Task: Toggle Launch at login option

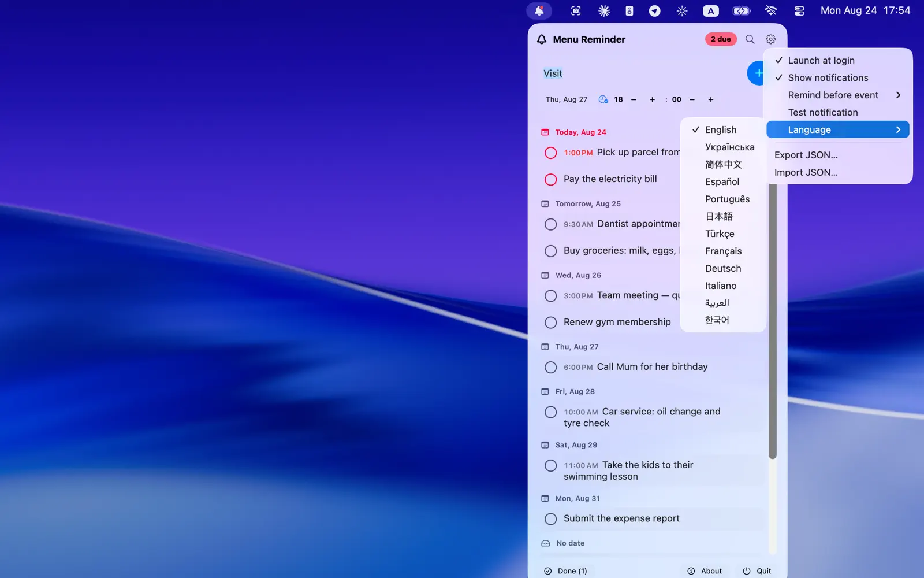Action: point(837,60)
